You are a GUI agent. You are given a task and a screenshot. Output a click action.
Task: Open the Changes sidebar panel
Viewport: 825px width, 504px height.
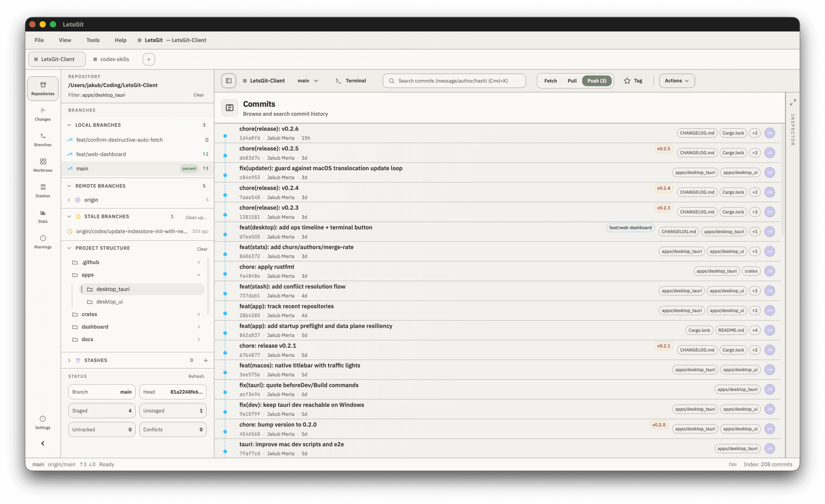(x=43, y=114)
